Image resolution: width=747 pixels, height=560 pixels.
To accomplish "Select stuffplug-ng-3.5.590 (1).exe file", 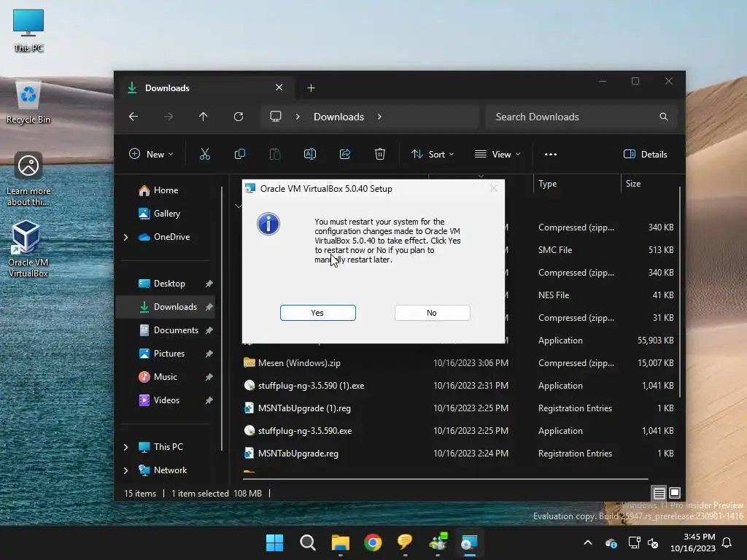I will (x=311, y=386).
